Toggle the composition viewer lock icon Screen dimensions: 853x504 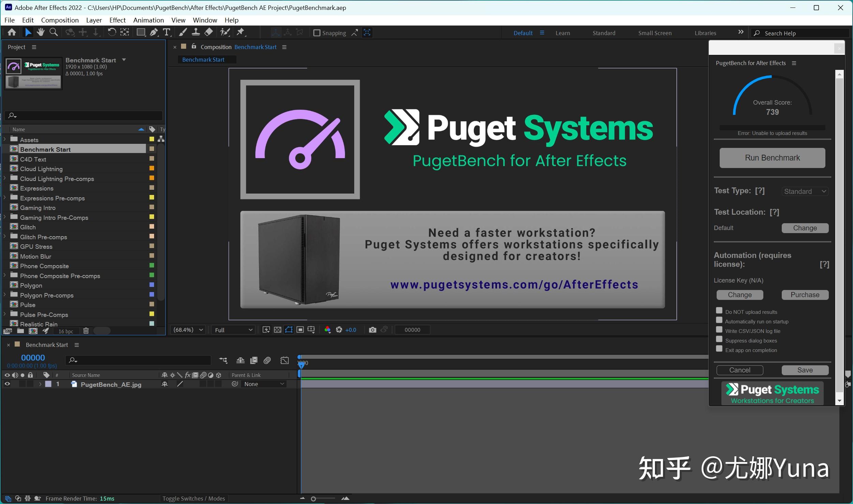194,46
